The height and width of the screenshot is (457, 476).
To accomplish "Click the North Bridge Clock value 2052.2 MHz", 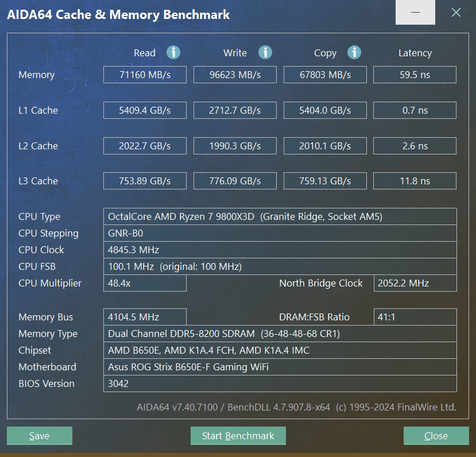I will [x=415, y=283].
